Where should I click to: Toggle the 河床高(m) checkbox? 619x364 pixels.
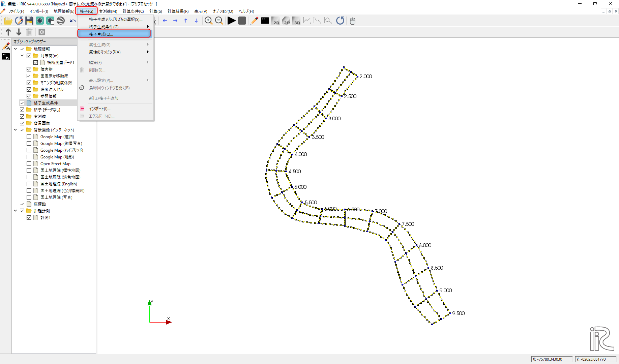[x=29, y=56]
